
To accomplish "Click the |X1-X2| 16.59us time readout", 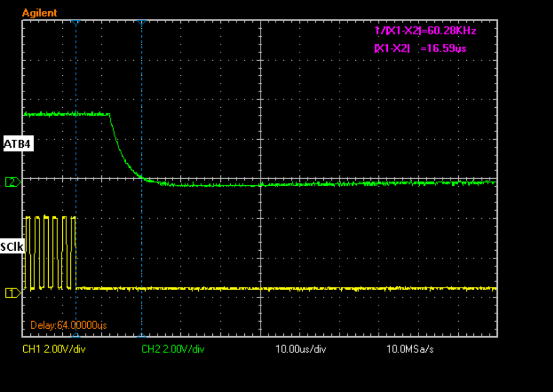I will pos(420,48).
